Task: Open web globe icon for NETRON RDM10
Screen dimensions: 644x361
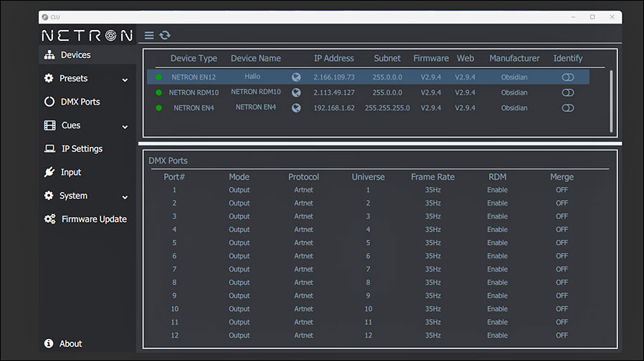Action: [x=296, y=92]
